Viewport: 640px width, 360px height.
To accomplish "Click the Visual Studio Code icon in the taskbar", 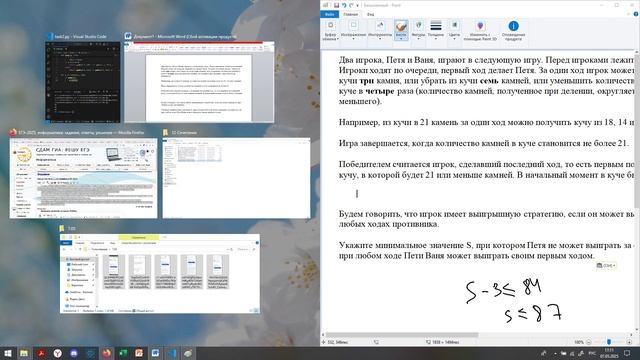I will [x=172, y=353].
